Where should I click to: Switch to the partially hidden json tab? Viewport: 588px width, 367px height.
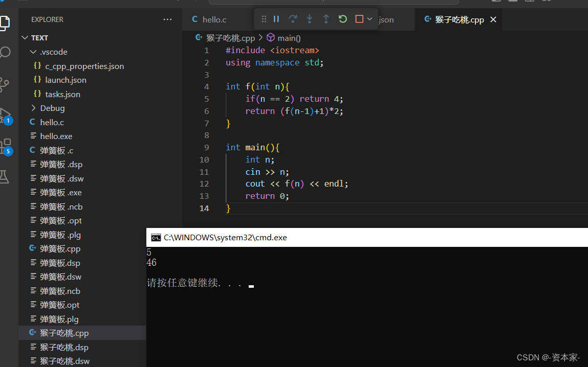(x=386, y=19)
